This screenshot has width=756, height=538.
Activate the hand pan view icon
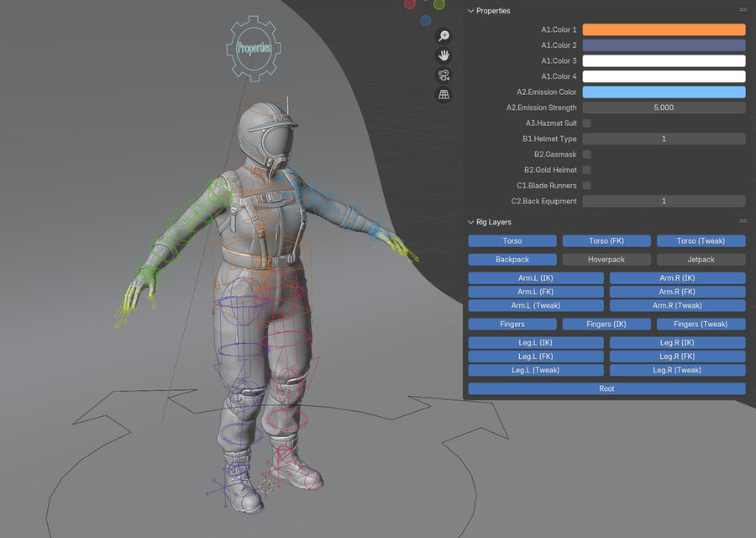point(444,55)
